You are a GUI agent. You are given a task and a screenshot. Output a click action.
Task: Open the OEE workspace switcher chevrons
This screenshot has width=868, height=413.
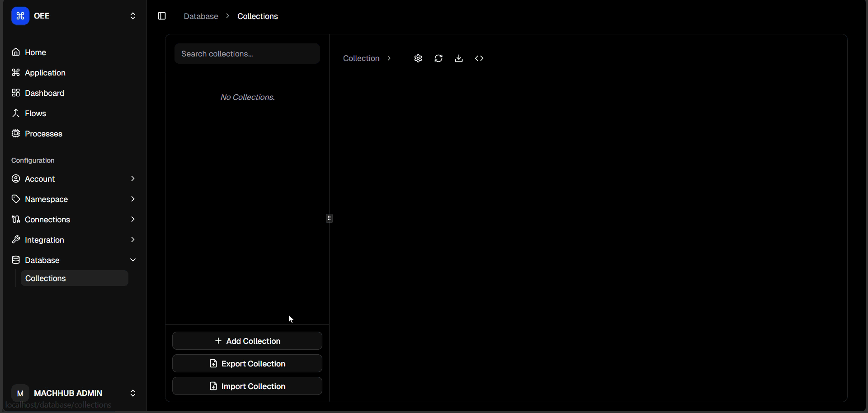[133, 16]
